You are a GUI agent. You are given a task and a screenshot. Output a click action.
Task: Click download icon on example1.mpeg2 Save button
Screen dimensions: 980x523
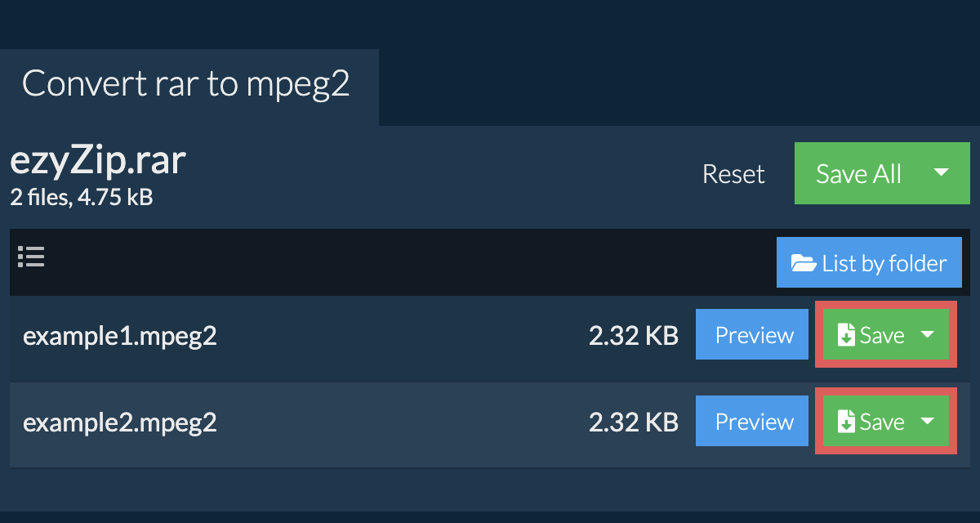(x=846, y=335)
